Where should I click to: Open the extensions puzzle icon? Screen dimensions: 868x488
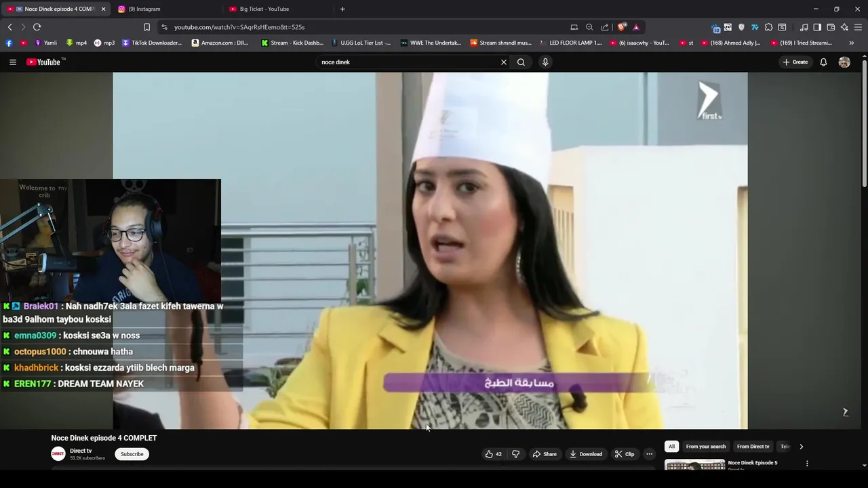[x=768, y=27]
